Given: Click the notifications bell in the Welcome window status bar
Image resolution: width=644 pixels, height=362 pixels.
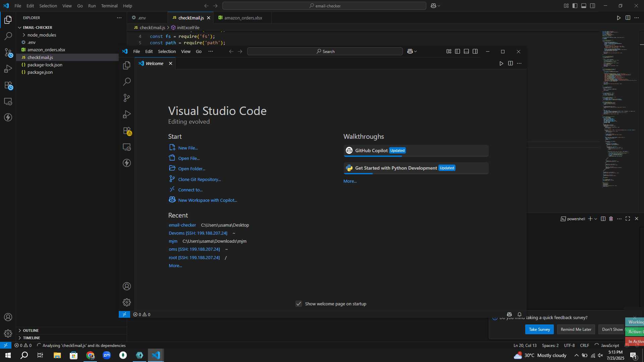Looking at the screenshot, I should [x=520, y=314].
